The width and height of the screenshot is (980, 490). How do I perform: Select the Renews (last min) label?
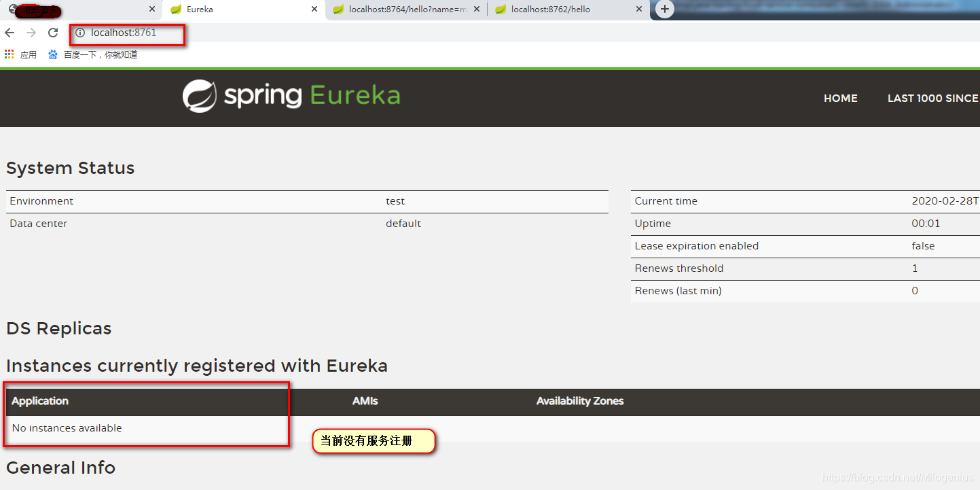click(x=678, y=291)
